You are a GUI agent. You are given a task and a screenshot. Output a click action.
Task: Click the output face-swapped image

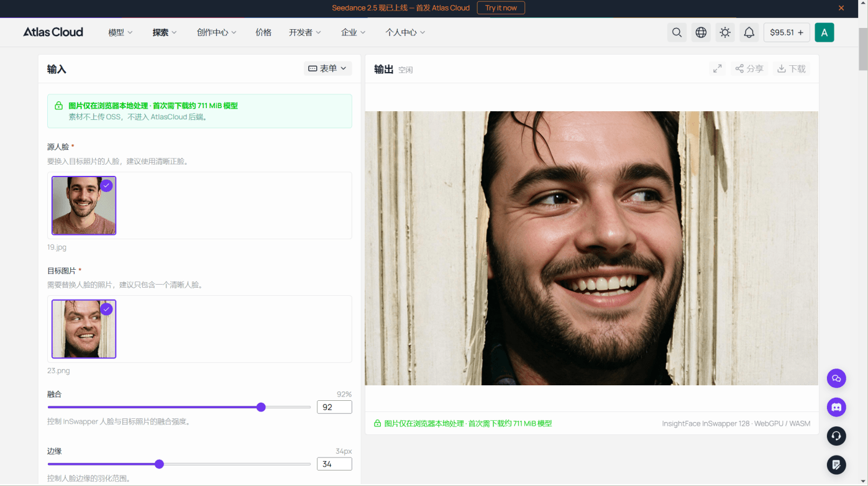[x=592, y=248]
